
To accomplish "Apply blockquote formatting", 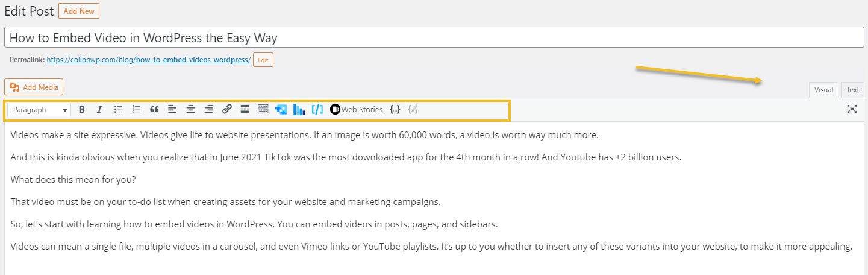I will [x=154, y=109].
